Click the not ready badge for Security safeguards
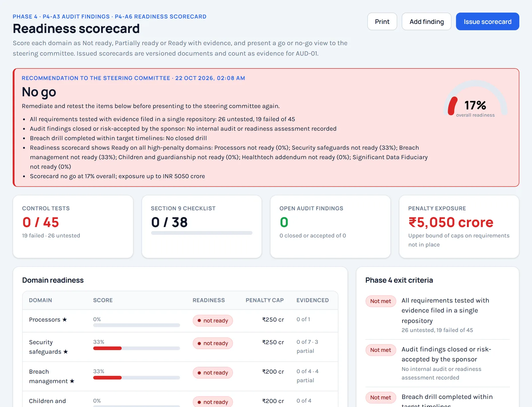The image size is (532, 407). click(x=212, y=343)
